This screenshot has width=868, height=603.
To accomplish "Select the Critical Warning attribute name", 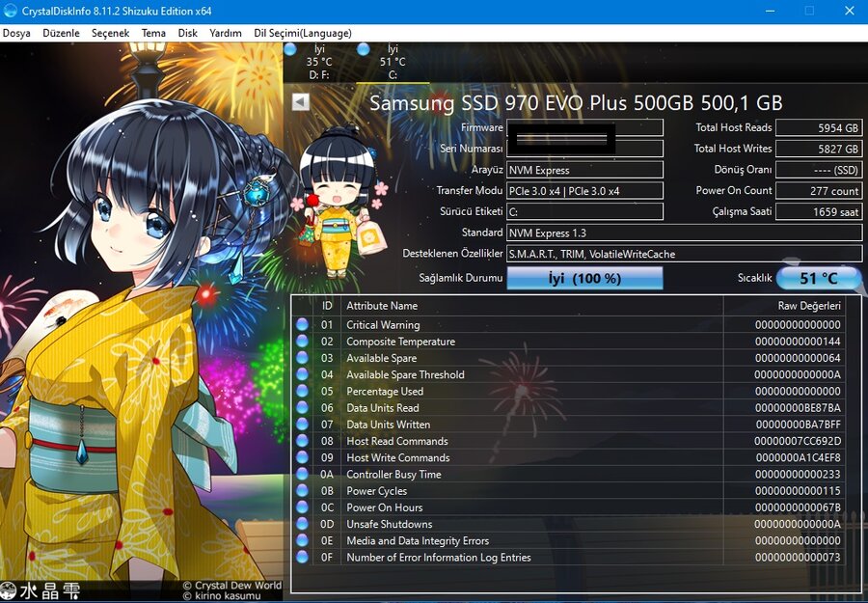I will (x=383, y=325).
